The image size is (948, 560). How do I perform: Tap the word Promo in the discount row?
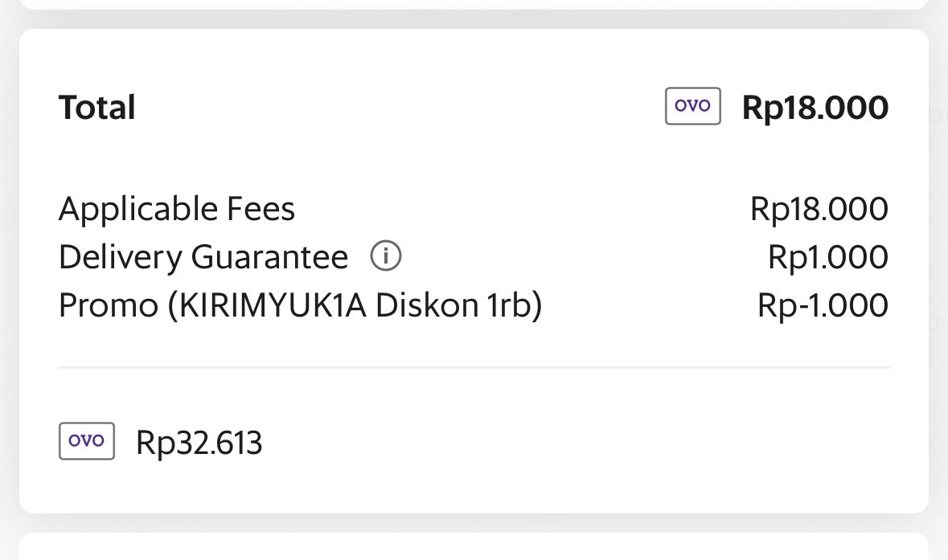(x=108, y=306)
